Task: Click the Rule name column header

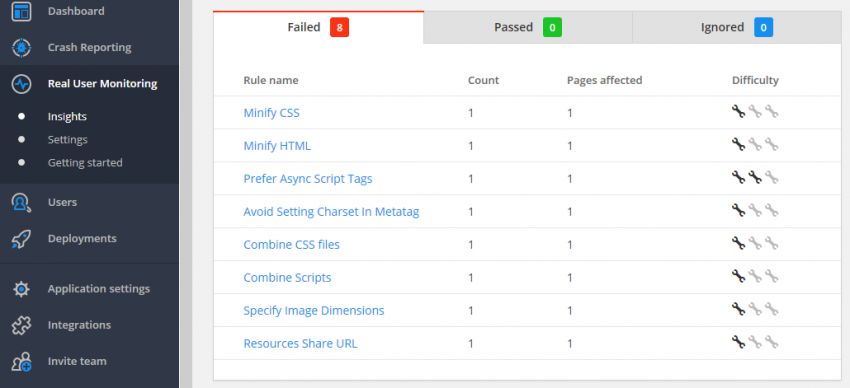Action: pos(271,80)
